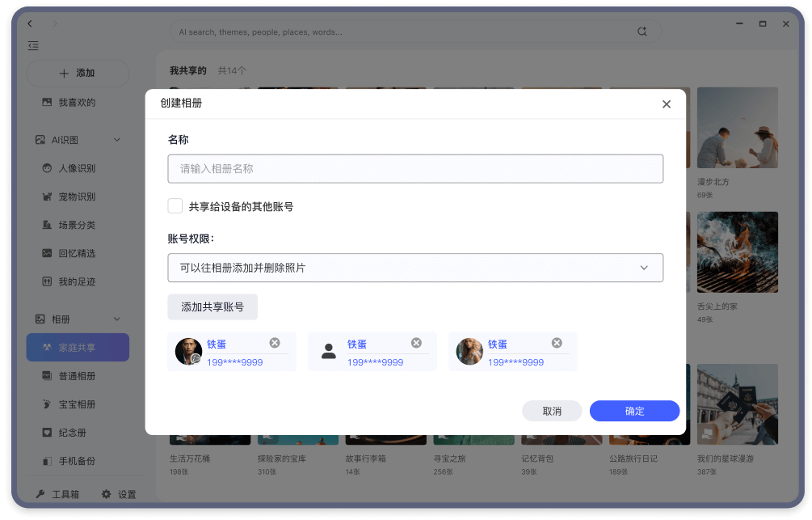Image resolution: width=812 pixels, height=520 pixels.
Task: Collapse the sidebar with the toggle icon
Action: pyautogui.click(x=33, y=46)
